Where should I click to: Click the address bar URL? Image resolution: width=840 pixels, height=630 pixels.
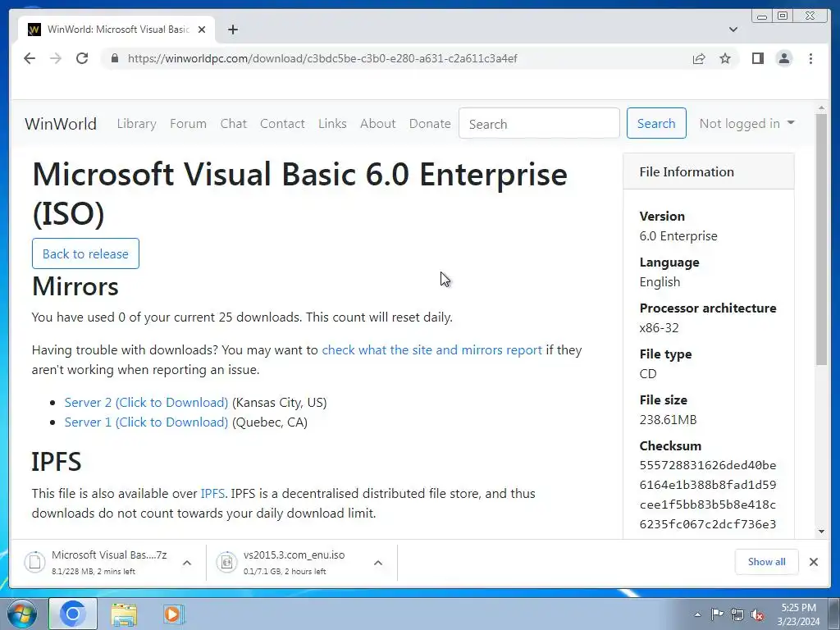click(x=322, y=58)
